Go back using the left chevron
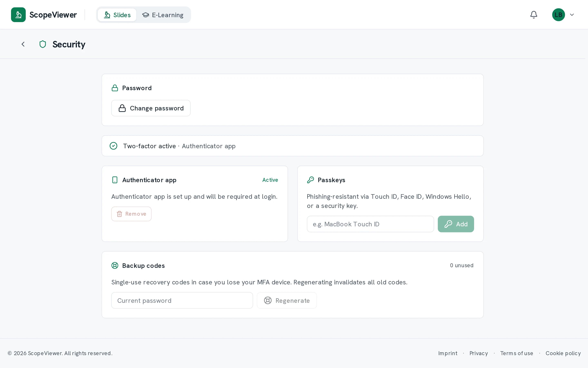This screenshot has height=368, width=588. (x=23, y=44)
